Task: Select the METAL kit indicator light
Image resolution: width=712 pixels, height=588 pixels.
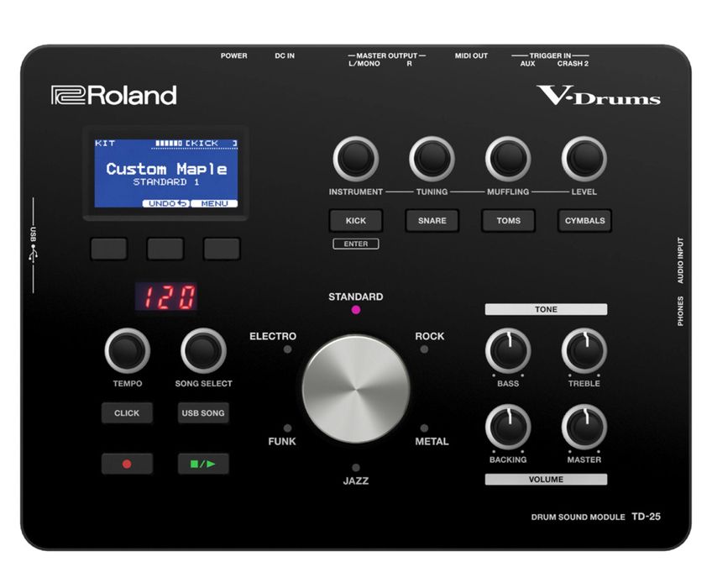Action: (424, 428)
